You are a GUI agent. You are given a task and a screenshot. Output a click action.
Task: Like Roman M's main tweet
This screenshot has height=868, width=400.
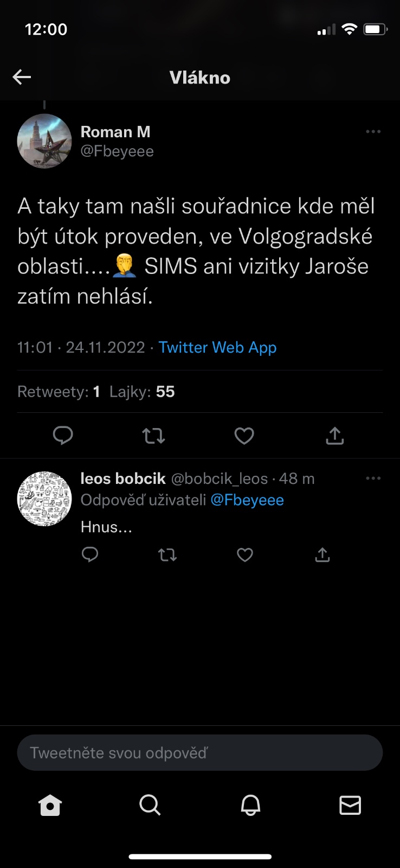pos(244,435)
